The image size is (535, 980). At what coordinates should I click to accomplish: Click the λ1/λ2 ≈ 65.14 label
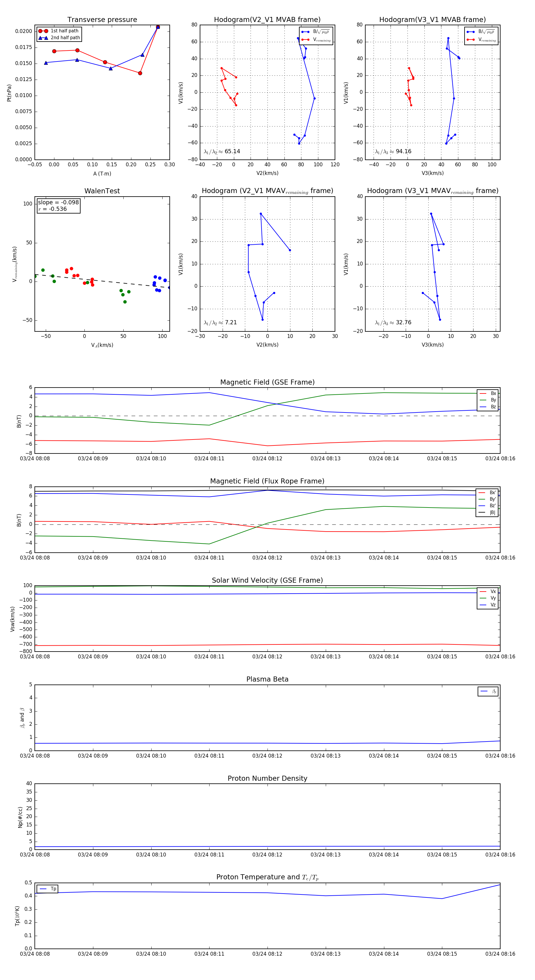click(222, 151)
